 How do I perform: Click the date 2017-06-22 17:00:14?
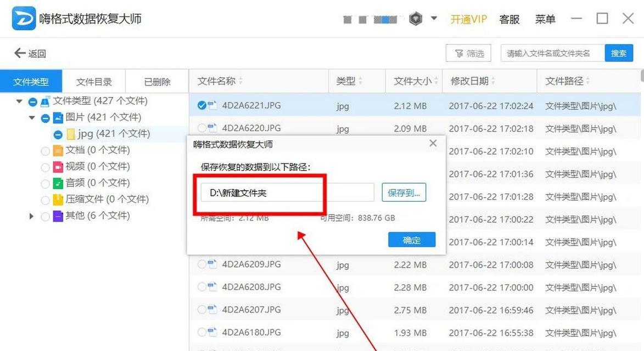pyautogui.click(x=491, y=242)
